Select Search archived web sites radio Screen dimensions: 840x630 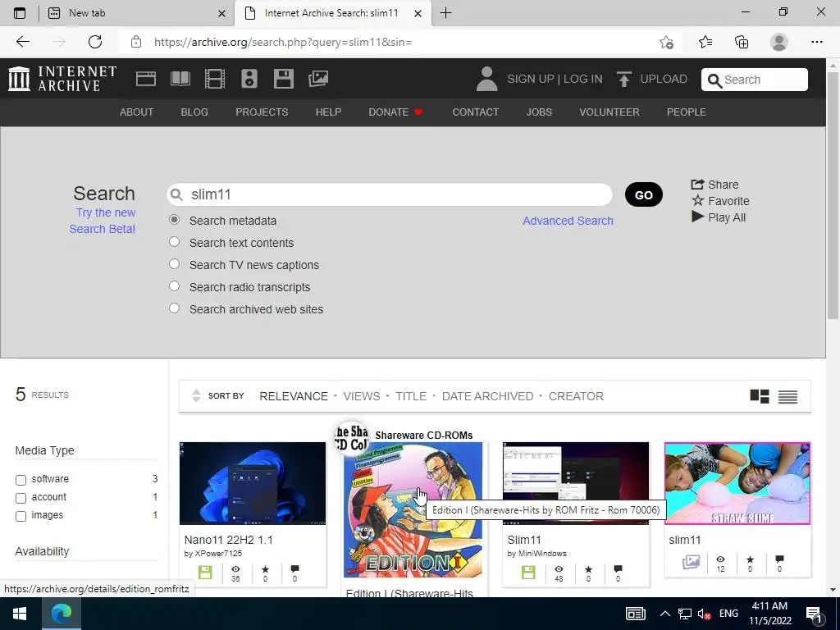174,308
